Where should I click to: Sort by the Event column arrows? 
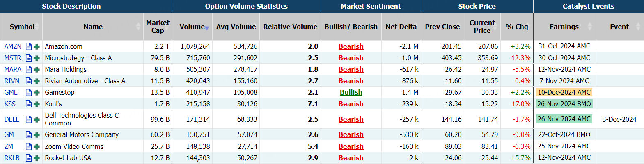point(638,27)
